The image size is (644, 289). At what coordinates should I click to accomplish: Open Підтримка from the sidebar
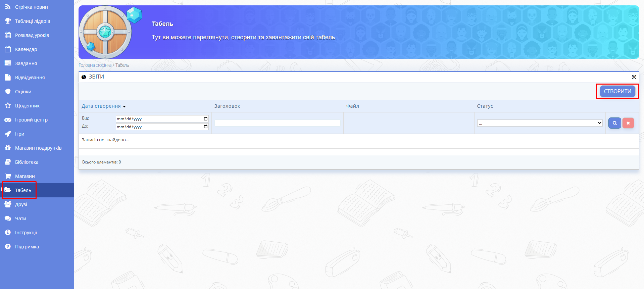pyautogui.click(x=27, y=247)
